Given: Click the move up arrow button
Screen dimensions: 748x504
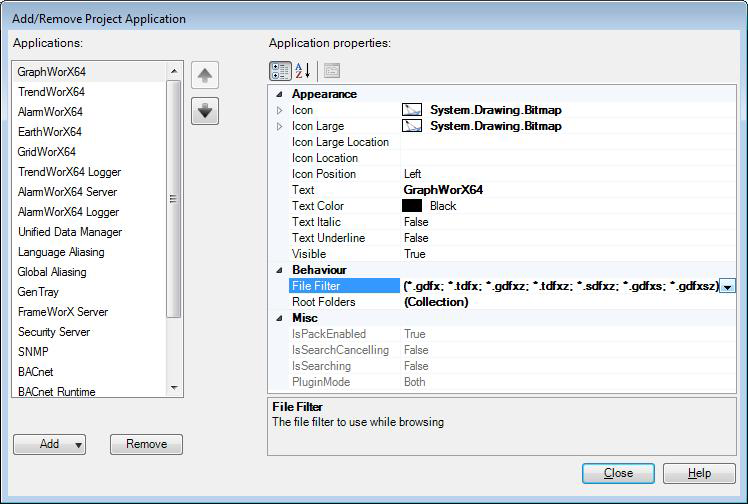Looking at the screenshot, I should click(x=205, y=76).
